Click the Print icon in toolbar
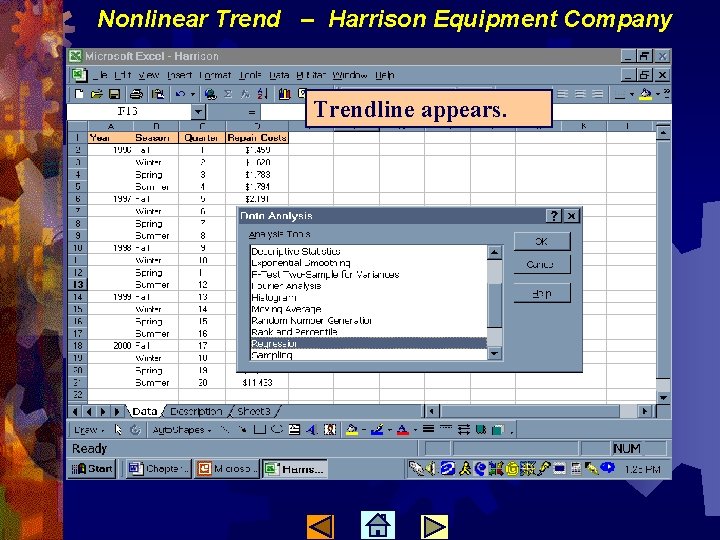This screenshot has height=540, width=720. tap(136, 94)
